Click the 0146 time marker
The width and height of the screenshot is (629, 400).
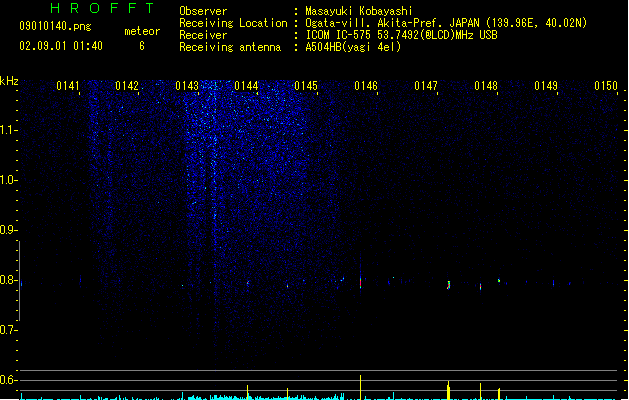pyautogui.click(x=366, y=86)
